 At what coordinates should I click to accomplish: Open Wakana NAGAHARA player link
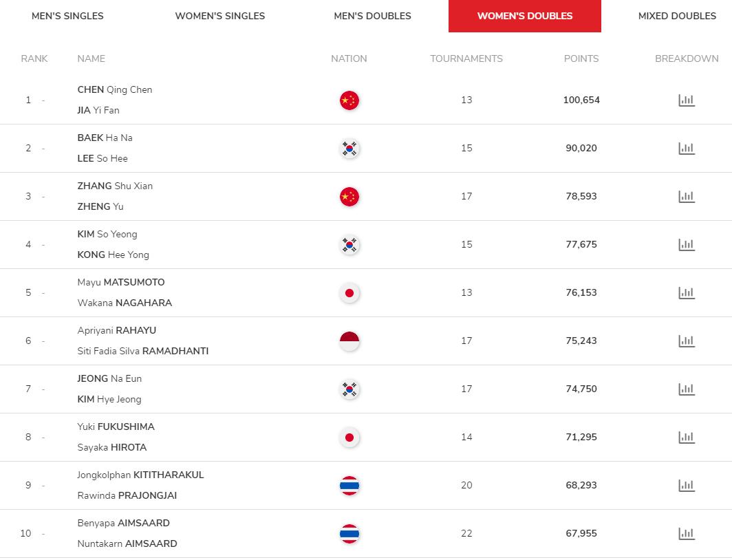point(125,303)
